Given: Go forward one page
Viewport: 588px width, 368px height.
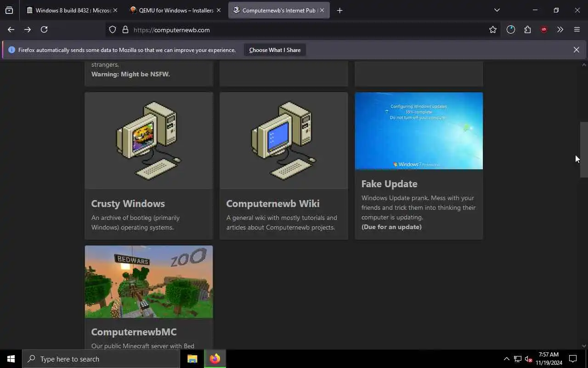Looking at the screenshot, I should pos(28,29).
